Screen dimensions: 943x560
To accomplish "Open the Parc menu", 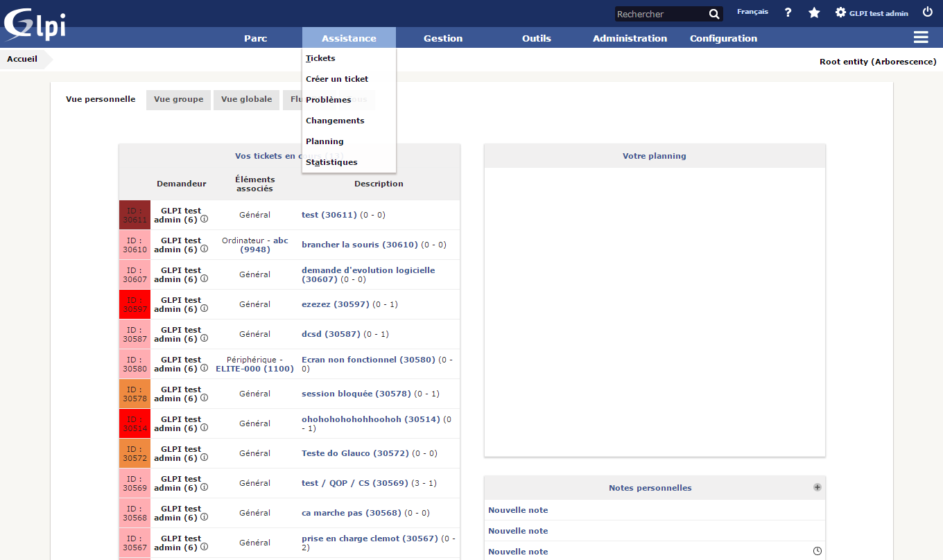I will (x=255, y=38).
